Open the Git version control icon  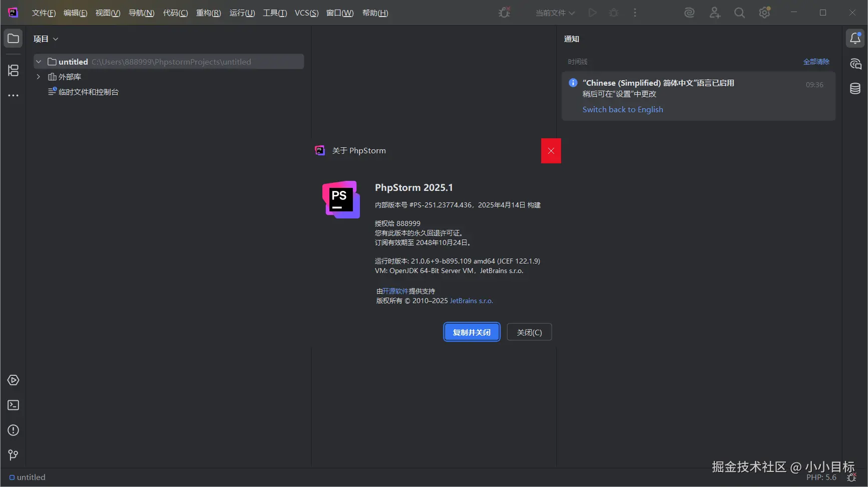click(x=14, y=455)
